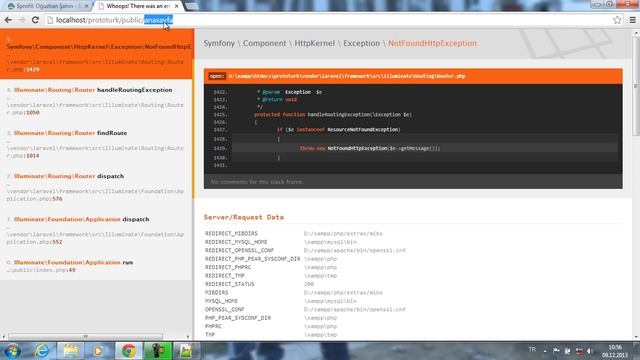The width and height of the screenshot is (640, 360).
Task: Click 'No comments for this stack frame' text
Action: (x=257, y=182)
